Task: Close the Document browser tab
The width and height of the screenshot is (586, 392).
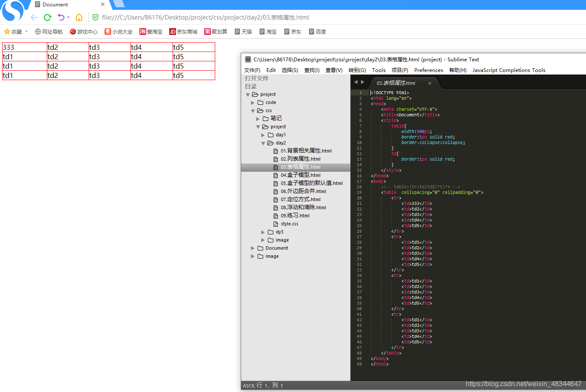Action: (x=103, y=5)
